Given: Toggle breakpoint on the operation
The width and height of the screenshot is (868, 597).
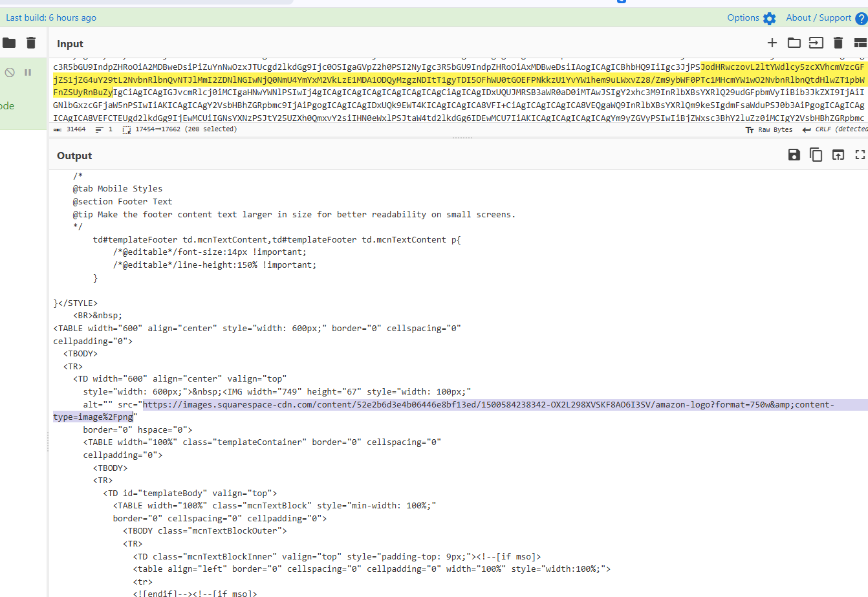Looking at the screenshot, I should click(x=28, y=72).
